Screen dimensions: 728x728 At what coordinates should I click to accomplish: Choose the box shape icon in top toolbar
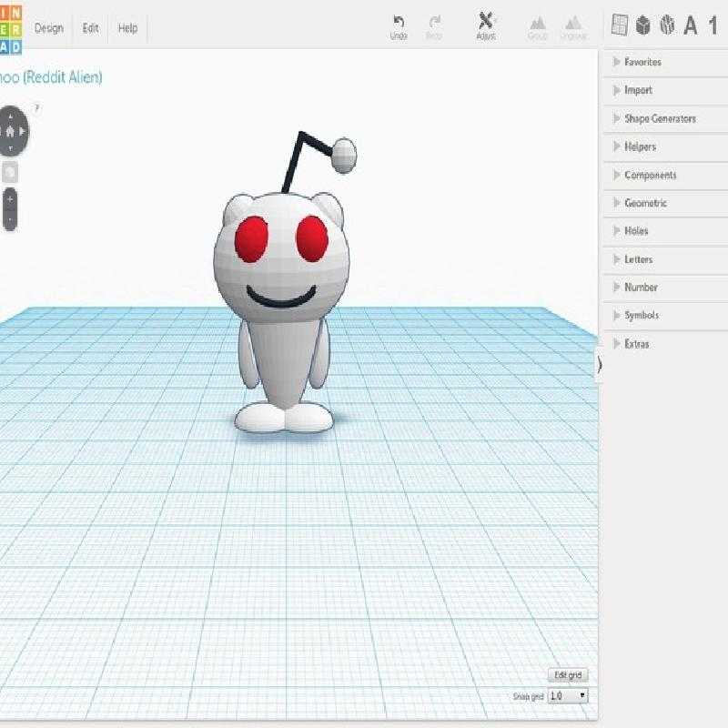(643, 25)
